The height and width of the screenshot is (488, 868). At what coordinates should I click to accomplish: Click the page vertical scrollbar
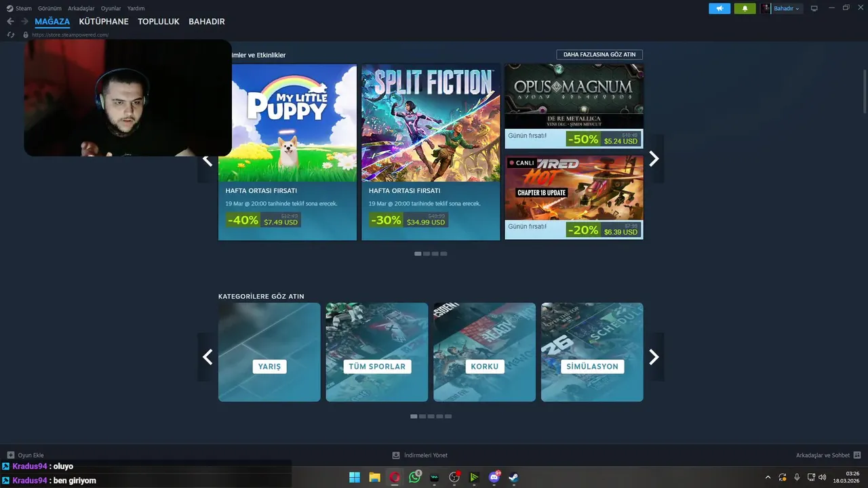[x=865, y=91]
